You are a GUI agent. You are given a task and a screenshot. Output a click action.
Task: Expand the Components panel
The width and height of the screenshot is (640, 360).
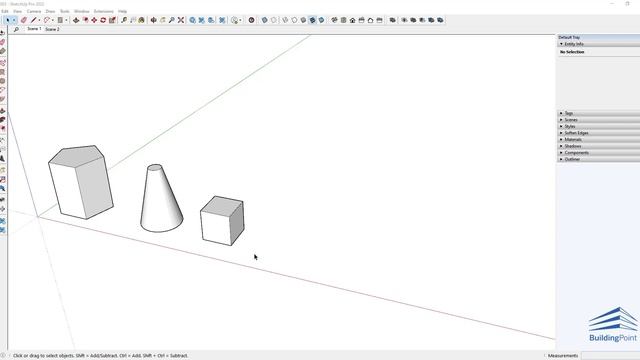click(x=561, y=152)
